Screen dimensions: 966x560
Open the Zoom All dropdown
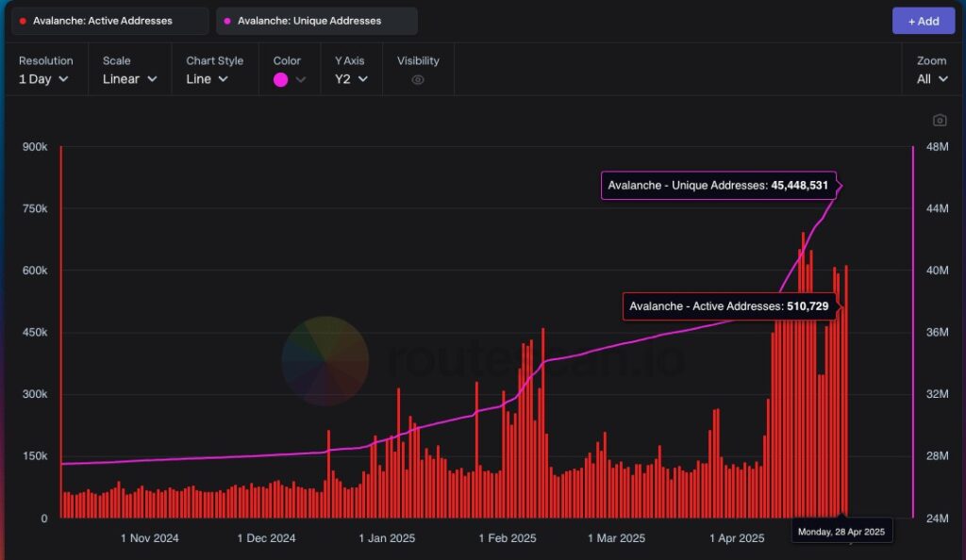[932, 79]
